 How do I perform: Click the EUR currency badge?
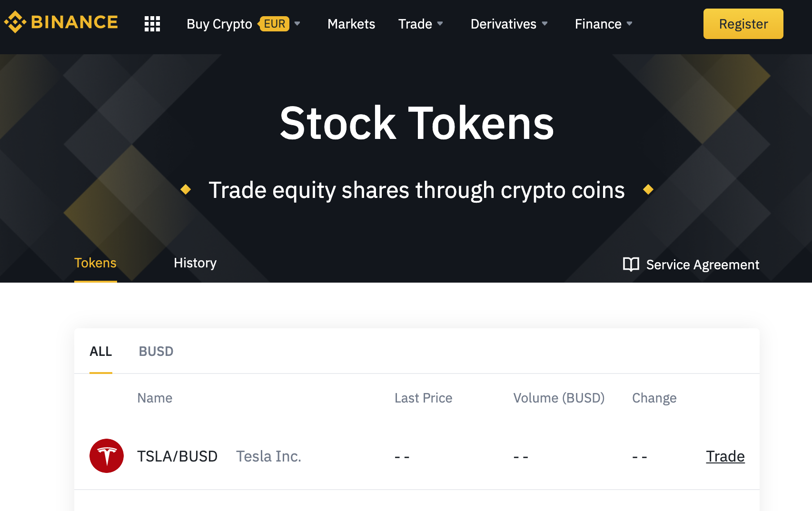(275, 24)
